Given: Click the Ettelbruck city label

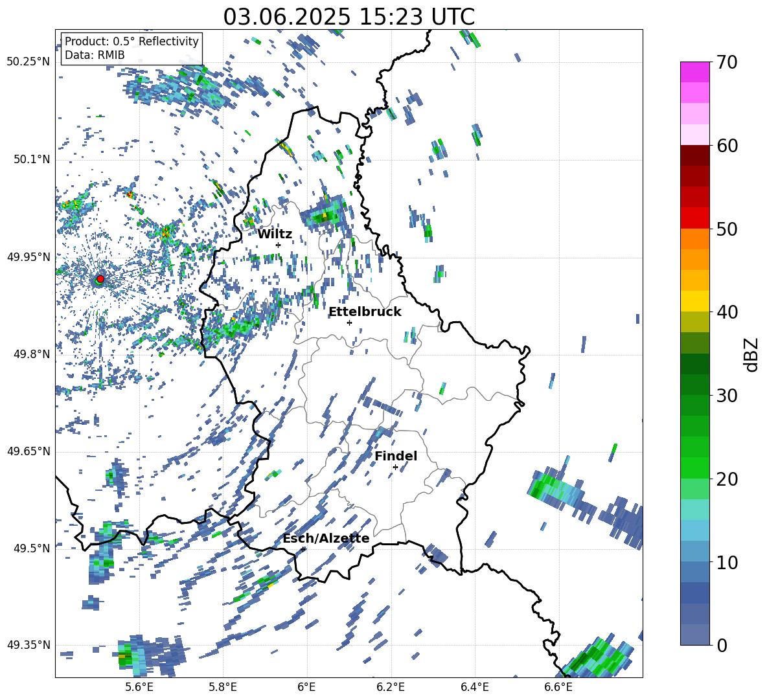Looking at the screenshot, I should (x=365, y=312).
